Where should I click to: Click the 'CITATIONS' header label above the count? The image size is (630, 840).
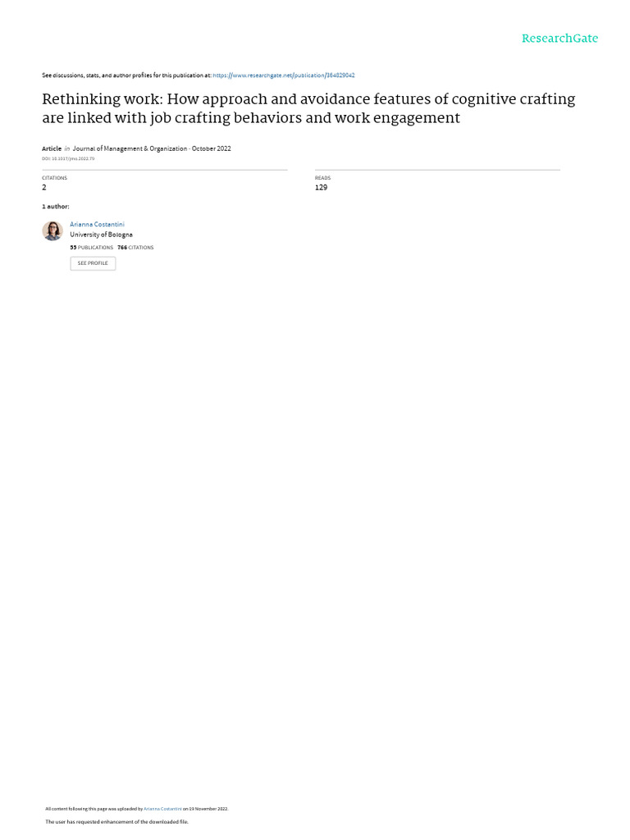click(54, 178)
